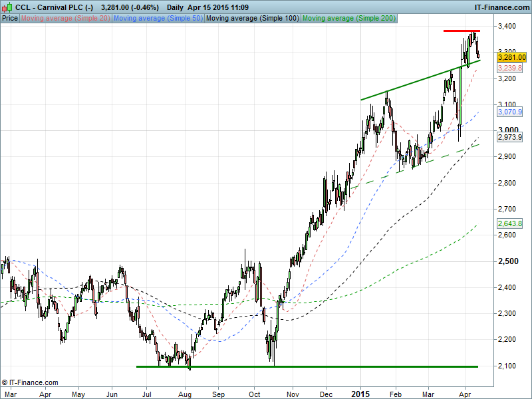Click the yellow 3,281.00 current price label

coord(511,58)
